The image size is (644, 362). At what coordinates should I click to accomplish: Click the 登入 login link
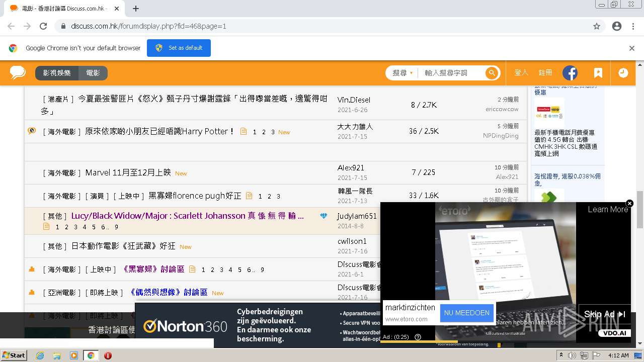[521, 73]
